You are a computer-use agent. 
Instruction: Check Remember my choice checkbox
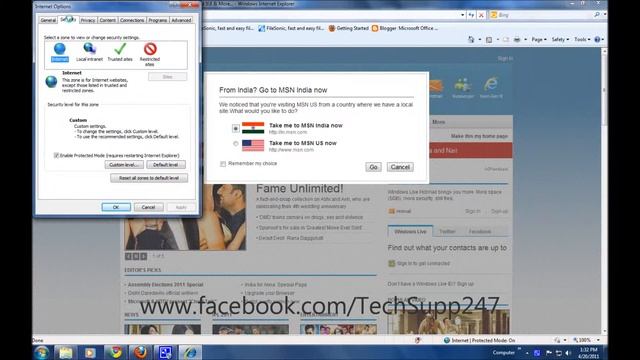(x=223, y=164)
